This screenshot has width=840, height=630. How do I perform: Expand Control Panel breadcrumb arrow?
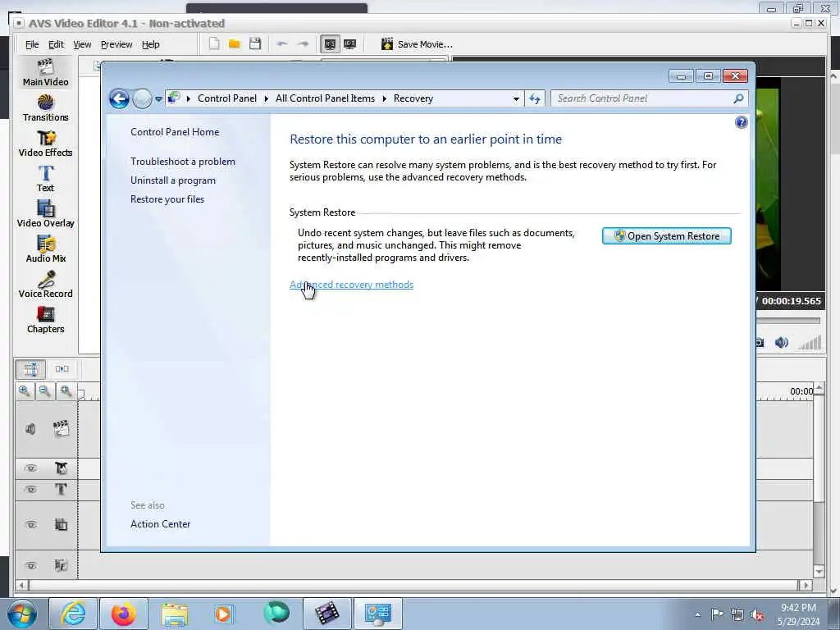pyautogui.click(x=267, y=98)
